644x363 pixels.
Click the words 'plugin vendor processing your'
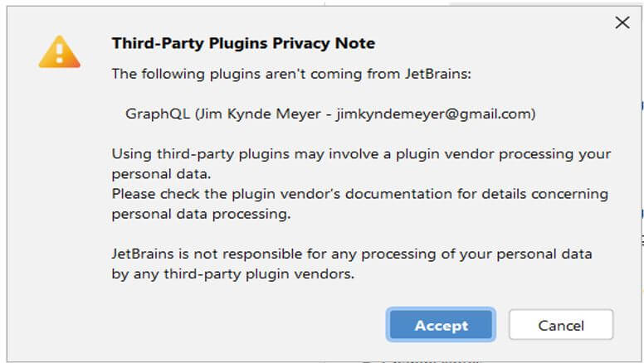point(509,154)
